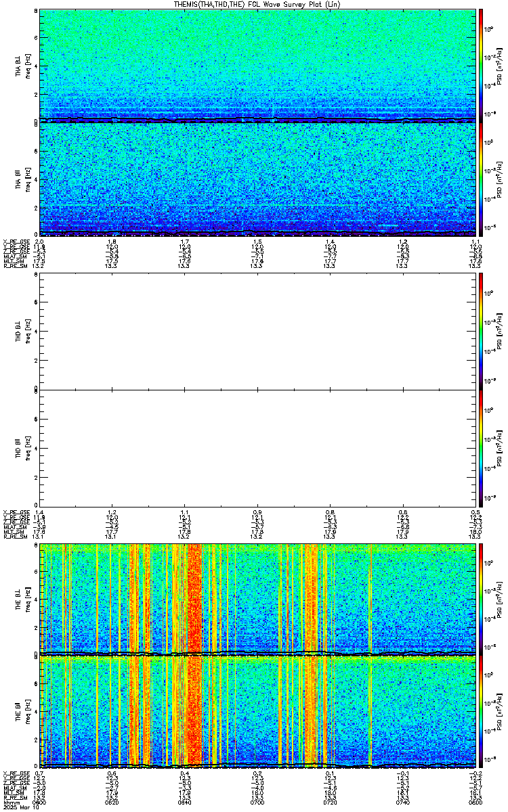Click the PSD [nT²/Hz] label beside THA B⊥
Screen dimensions: 508x812
click(499, 66)
